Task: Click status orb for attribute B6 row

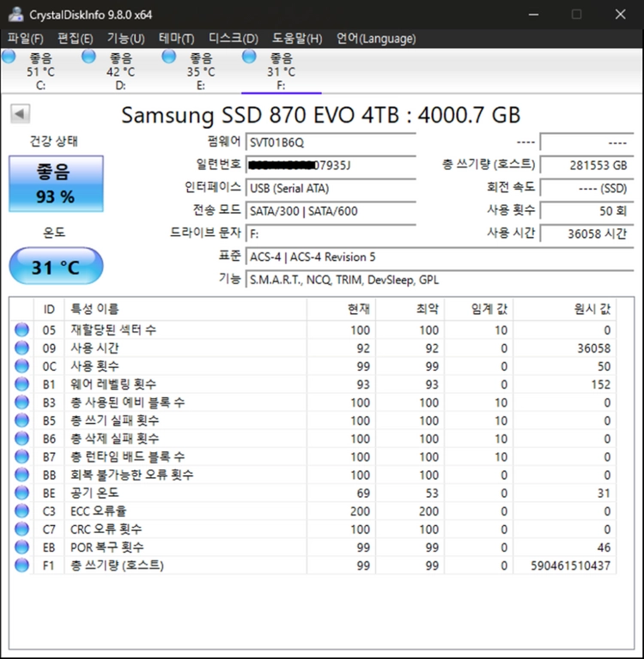Action: pos(21,438)
